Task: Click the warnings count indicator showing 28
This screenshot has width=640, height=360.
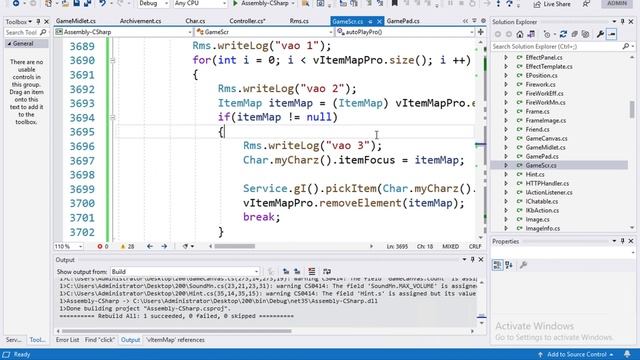Action: coord(127,246)
